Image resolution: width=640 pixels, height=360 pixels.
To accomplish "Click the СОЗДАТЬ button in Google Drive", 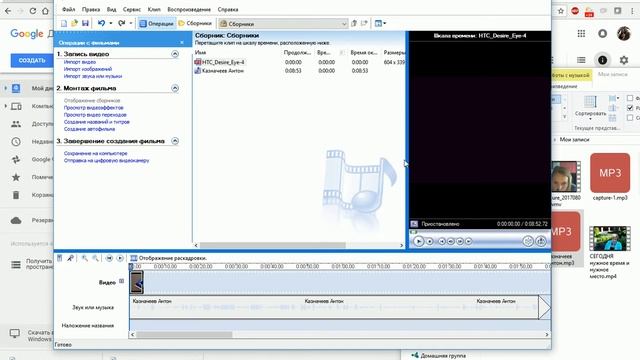I will tap(32, 60).
